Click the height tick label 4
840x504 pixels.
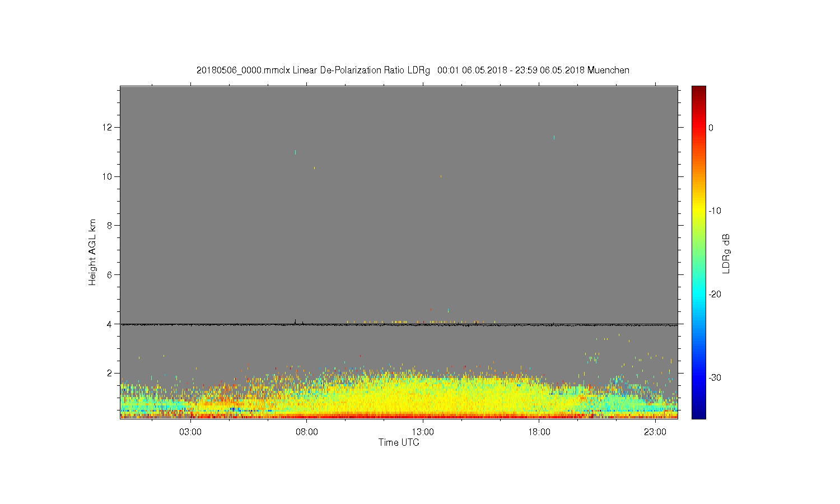(x=111, y=324)
